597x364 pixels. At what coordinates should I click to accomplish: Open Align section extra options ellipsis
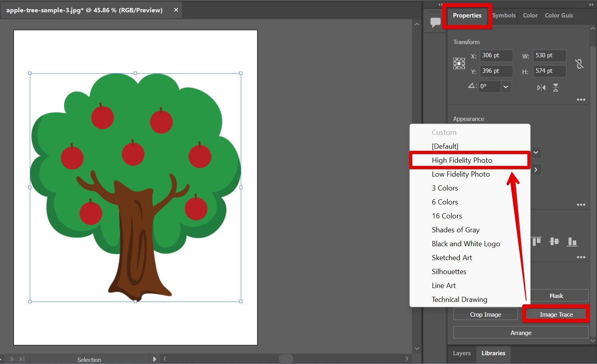click(x=581, y=257)
